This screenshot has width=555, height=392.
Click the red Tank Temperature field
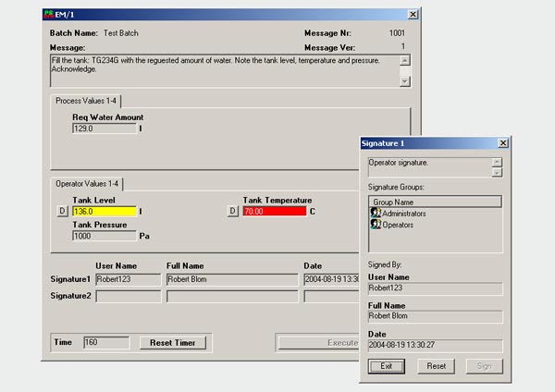pos(274,212)
